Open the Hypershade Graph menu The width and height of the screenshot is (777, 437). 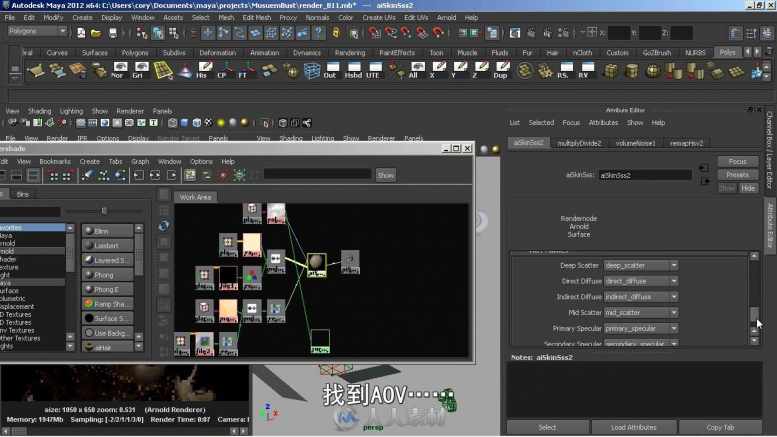click(x=140, y=162)
